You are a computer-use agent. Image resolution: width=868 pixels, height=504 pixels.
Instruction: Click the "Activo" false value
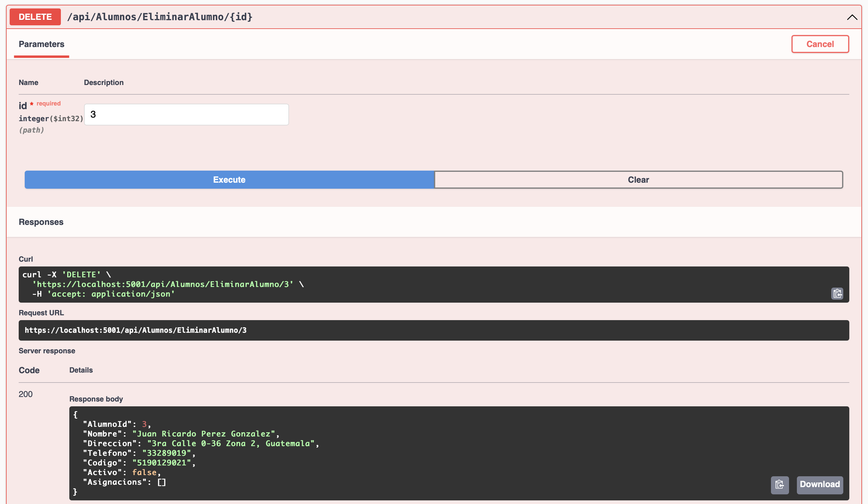144,472
